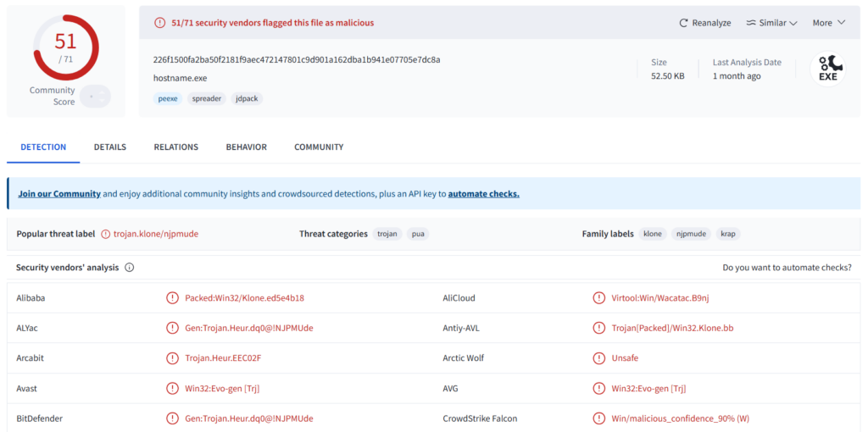Open the Similar dropdown menu

[771, 23]
